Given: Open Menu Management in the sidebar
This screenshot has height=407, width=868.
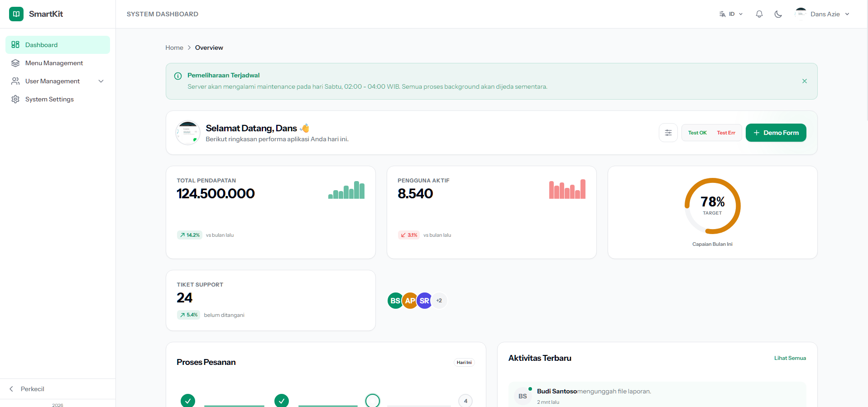Looking at the screenshot, I should [x=58, y=63].
